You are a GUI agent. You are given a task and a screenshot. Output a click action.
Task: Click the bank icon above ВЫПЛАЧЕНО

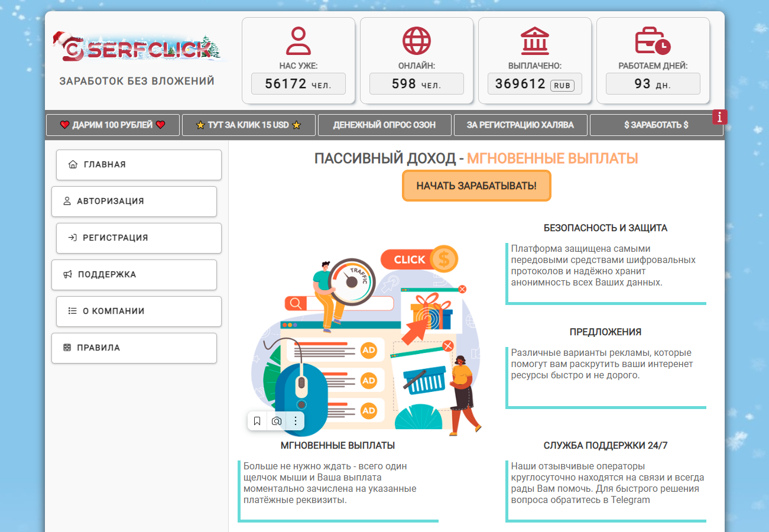point(535,41)
